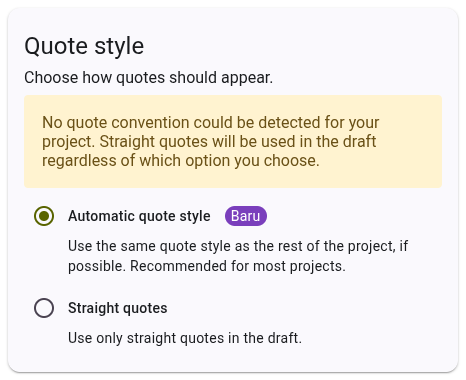Select the Automatic quote style radio button
This screenshot has width=466, height=380.
tap(44, 216)
